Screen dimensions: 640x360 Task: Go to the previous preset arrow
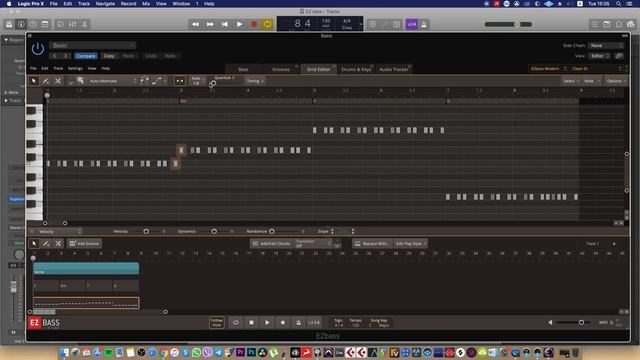tap(55, 56)
